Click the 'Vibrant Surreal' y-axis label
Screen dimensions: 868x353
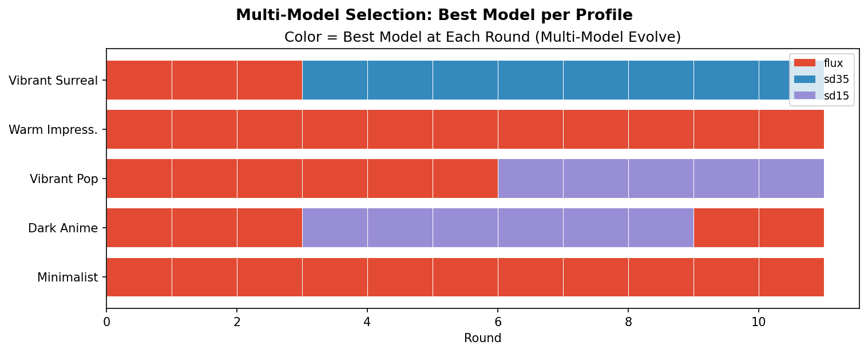(x=53, y=81)
